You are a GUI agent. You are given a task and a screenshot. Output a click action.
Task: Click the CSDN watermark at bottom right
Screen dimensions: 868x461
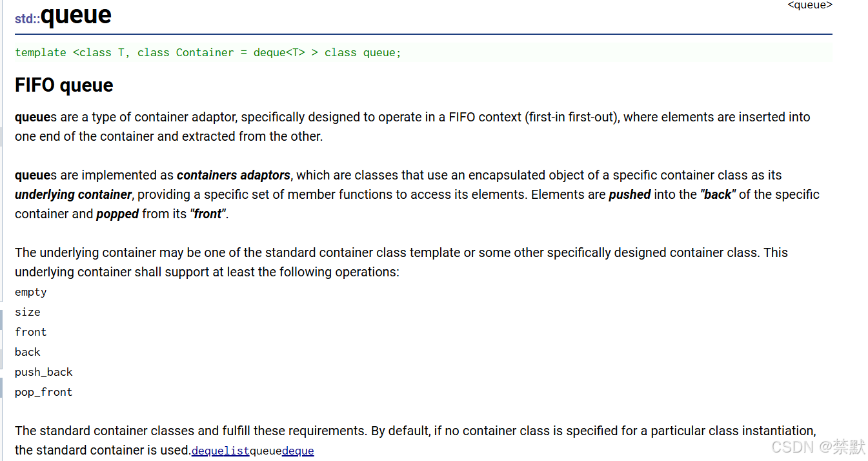point(818,447)
